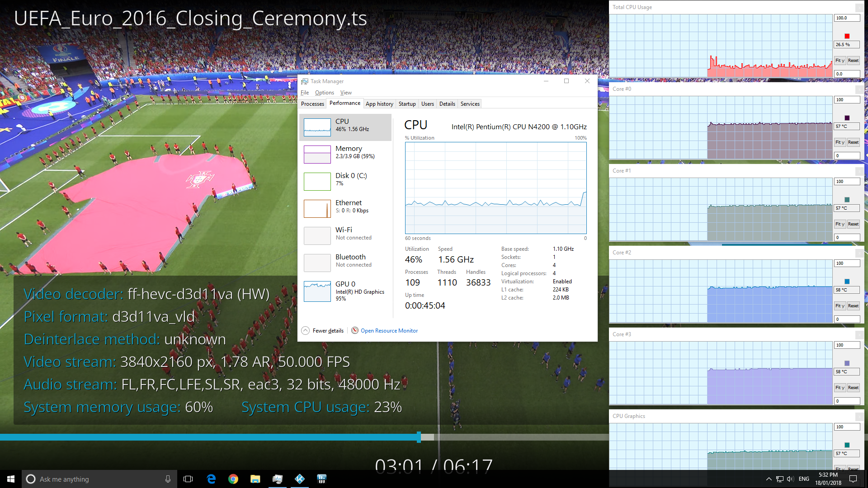Click Fit y on the Core #3 graph

tap(840, 388)
